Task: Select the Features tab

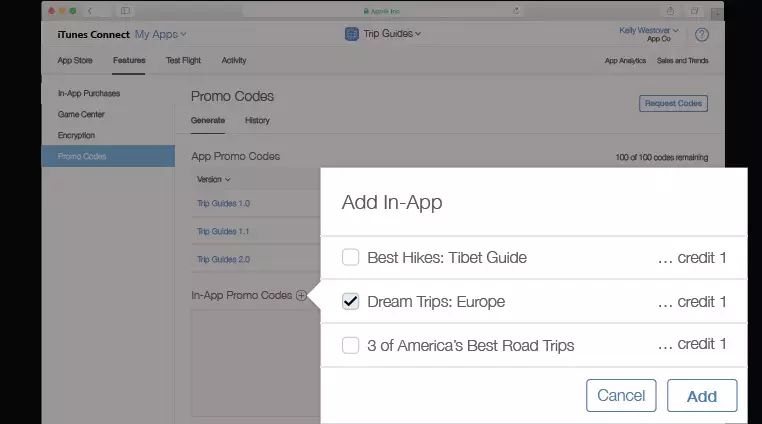Action: click(129, 60)
